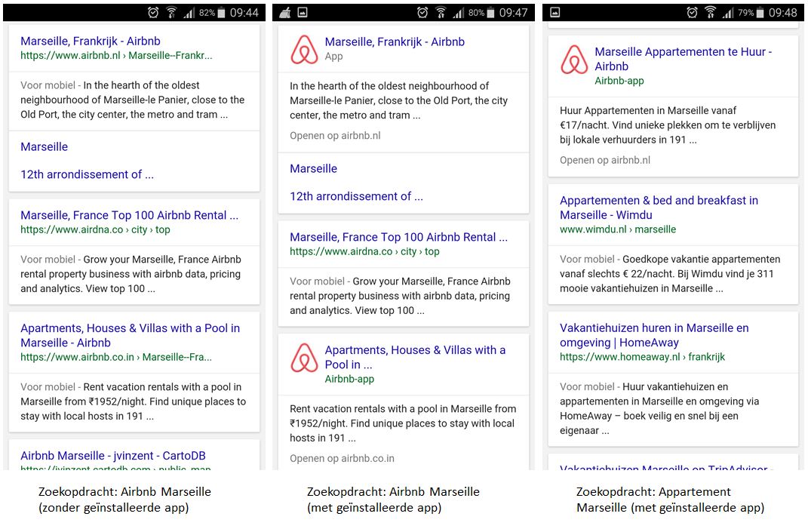This screenshot has height=532, width=808.
Task: Open Marseille sitelink in middle screenshot
Action: pyautogui.click(x=313, y=168)
